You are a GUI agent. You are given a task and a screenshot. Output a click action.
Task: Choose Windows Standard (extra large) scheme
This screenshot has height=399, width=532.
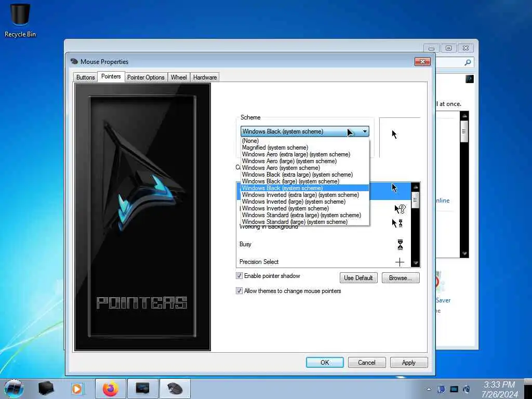coord(304,215)
